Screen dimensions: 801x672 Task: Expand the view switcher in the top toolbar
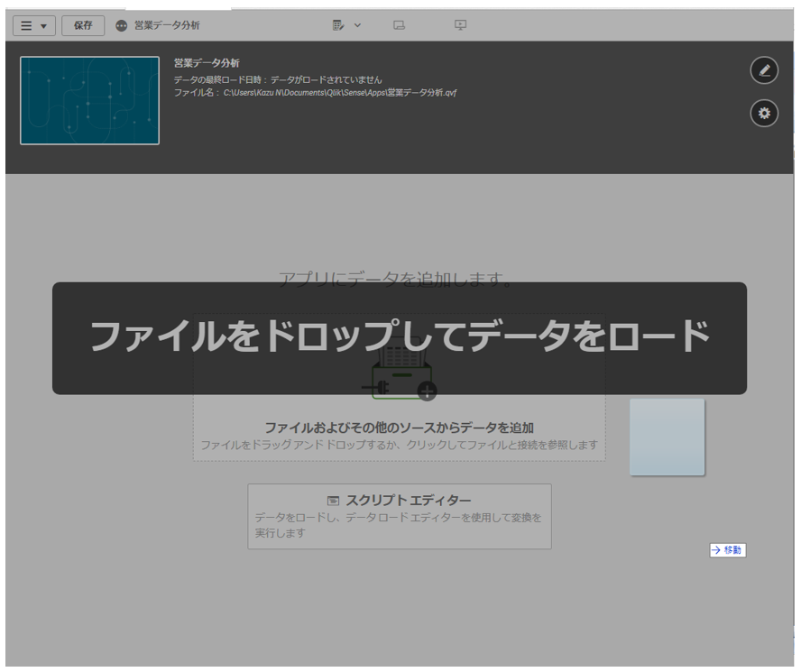click(x=356, y=25)
